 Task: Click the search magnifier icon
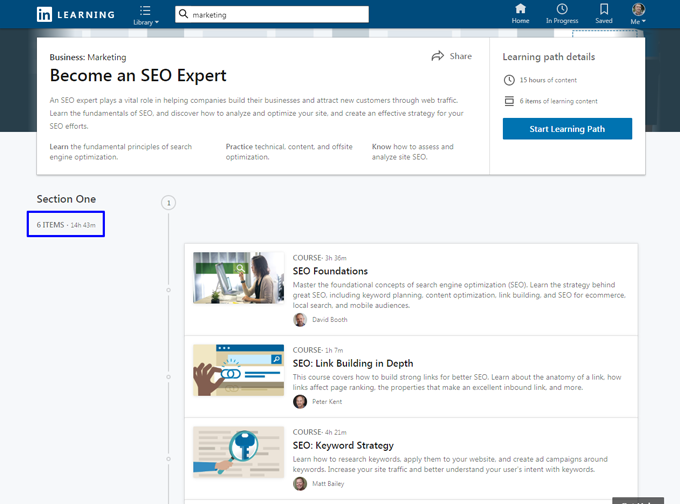(183, 14)
